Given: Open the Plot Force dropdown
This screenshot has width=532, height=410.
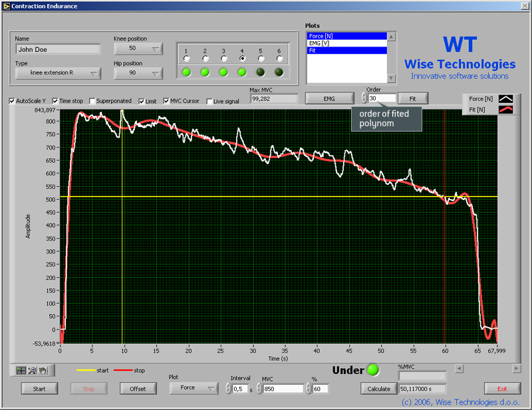Looking at the screenshot, I should coord(194,388).
